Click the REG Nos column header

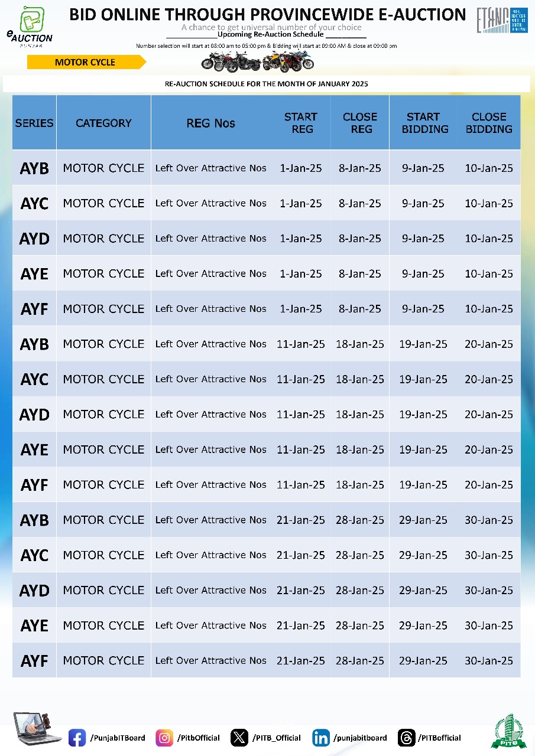click(210, 123)
